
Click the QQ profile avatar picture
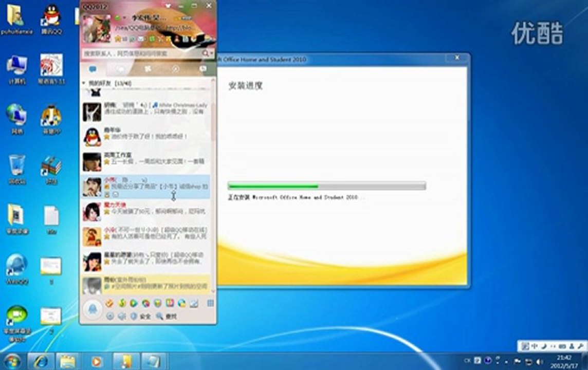pos(97,29)
